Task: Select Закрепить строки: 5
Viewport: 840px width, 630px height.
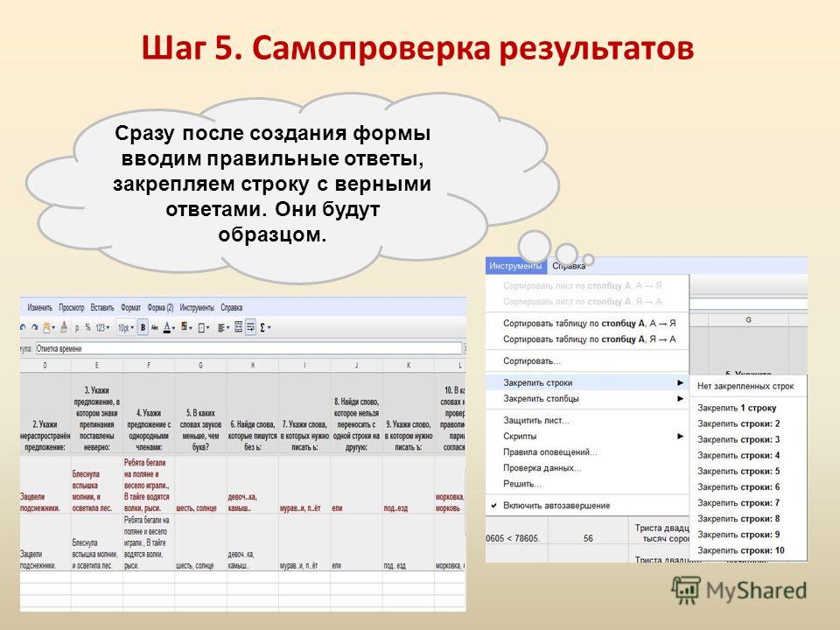Action: pyautogui.click(x=748, y=471)
